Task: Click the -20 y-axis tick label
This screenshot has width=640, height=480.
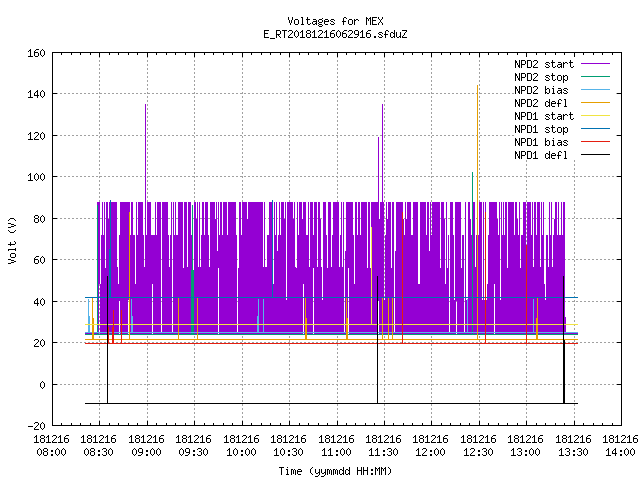Action: click(36, 426)
